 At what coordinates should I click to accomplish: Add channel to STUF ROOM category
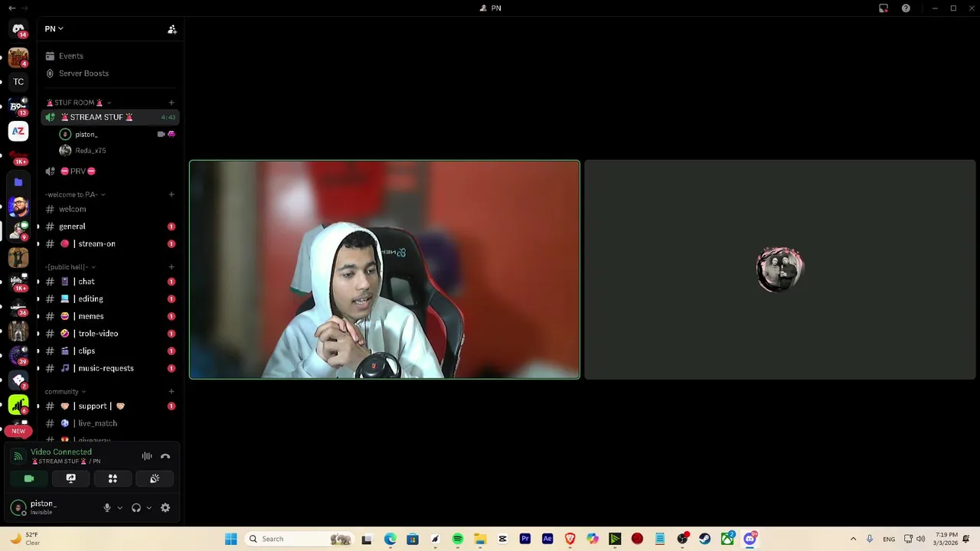[171, 103]
